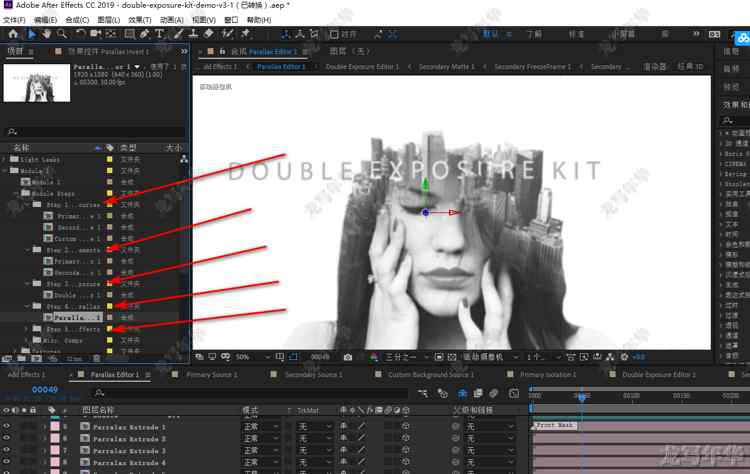Select the Zoom magnifier tool

pyautogui.click(x=62, y=34)
